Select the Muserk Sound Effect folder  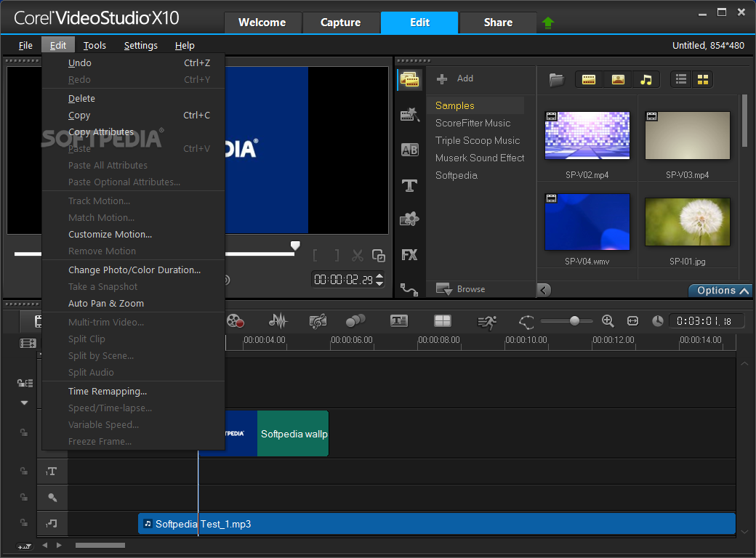[x=479, y=158]
